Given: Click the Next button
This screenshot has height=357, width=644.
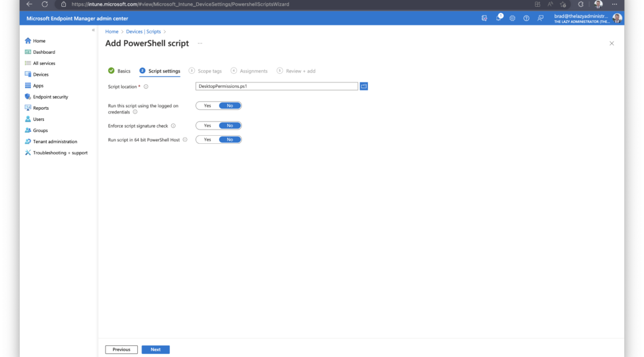Looking at the screenshot, I should point(156,350).
